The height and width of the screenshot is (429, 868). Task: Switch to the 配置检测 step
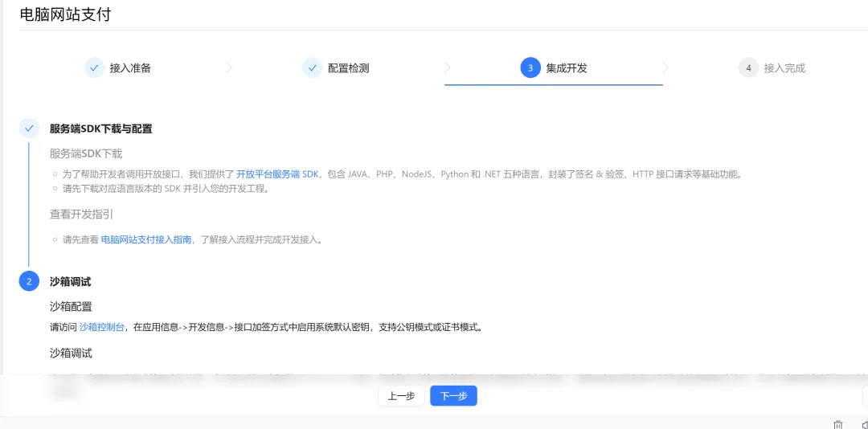point(348,68)
